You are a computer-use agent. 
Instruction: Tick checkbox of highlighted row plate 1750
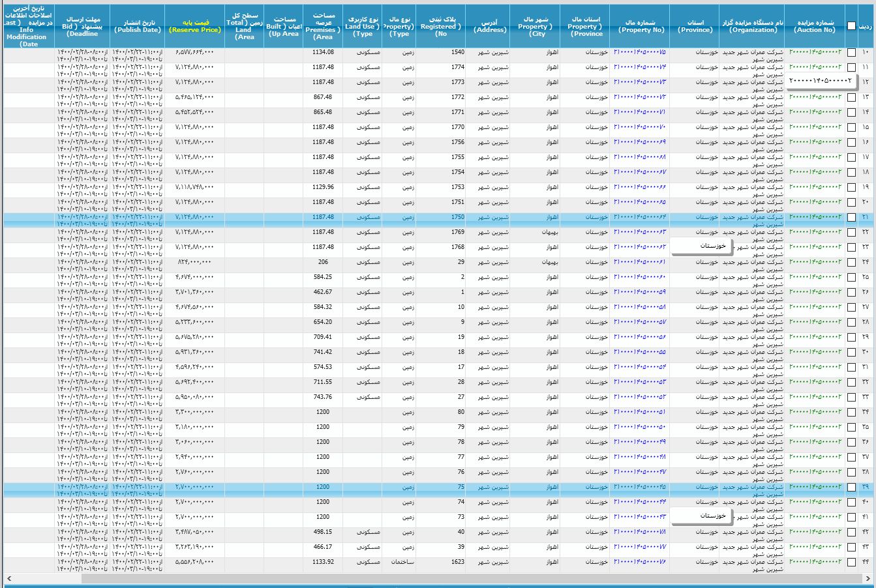pos(851,217)
